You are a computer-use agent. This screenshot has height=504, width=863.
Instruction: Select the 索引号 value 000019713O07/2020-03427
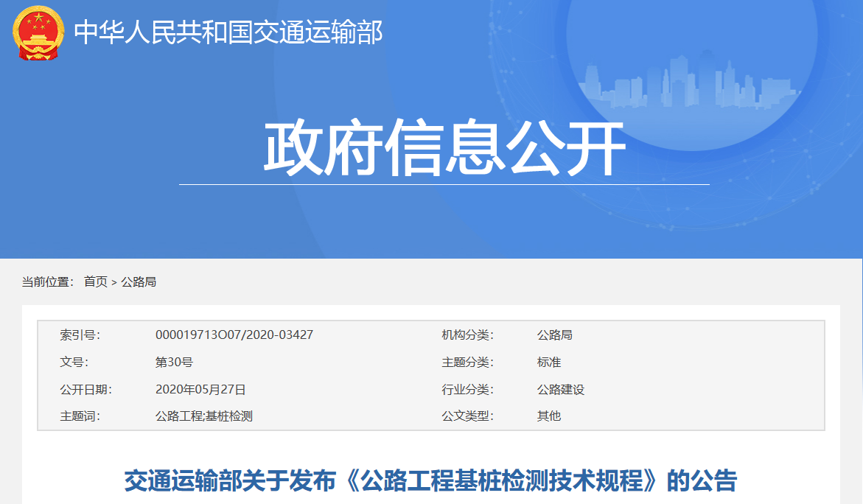point(234,335)
